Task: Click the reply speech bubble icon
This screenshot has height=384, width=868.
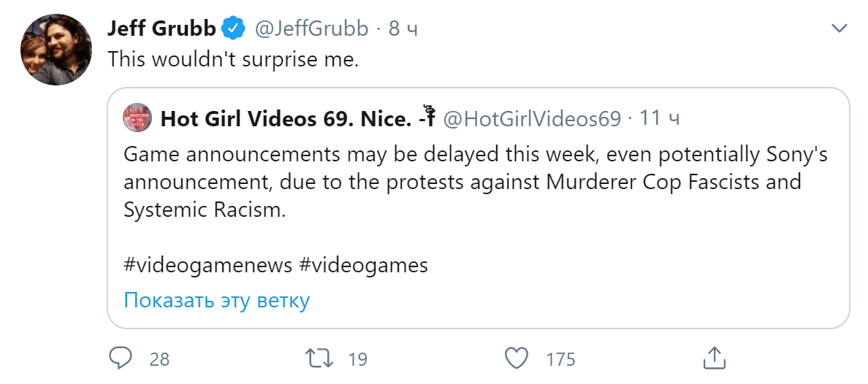Action: pos(120,358)
